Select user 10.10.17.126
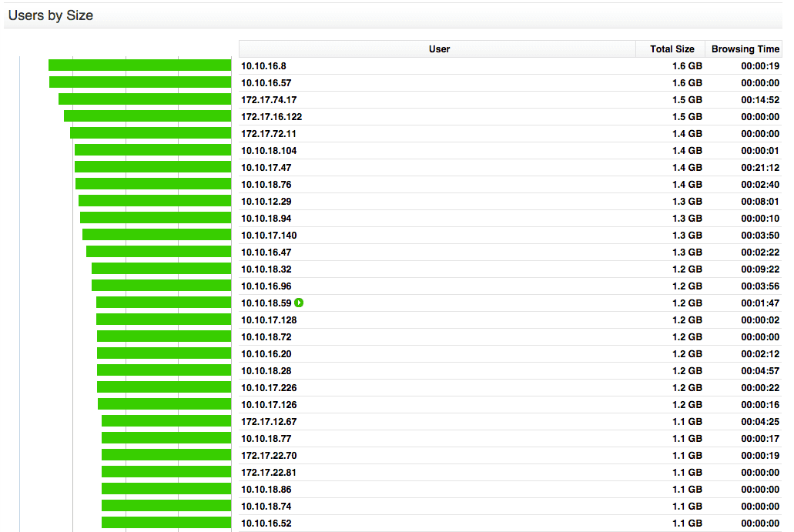 click(x=269, y=405)
